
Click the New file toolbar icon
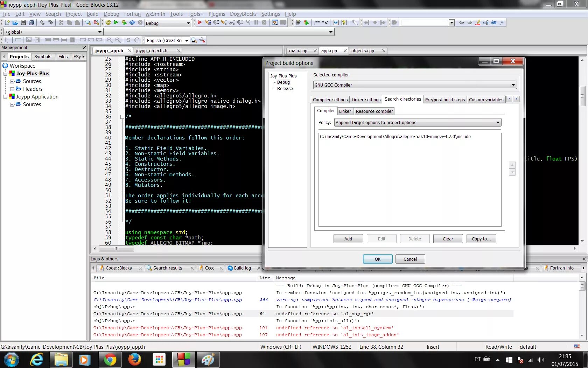point(7,23)
